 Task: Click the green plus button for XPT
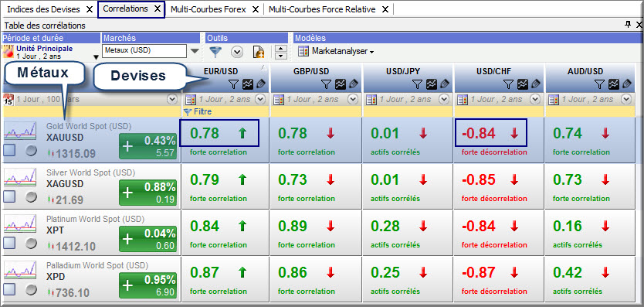coord(147,239)
